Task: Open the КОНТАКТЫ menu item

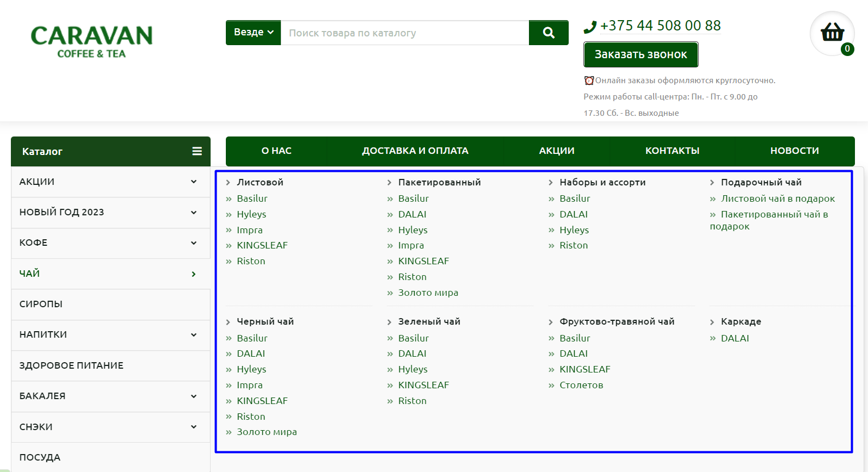Action: 672,151
